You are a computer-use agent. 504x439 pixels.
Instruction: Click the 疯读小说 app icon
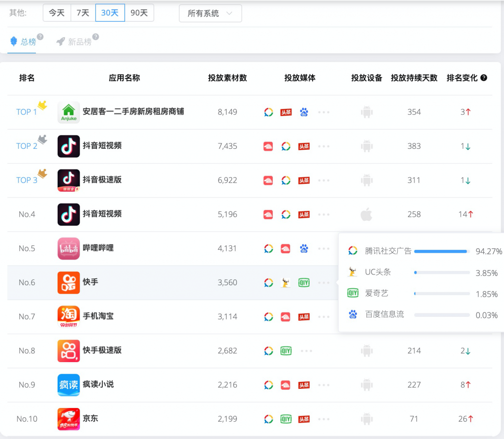click(x=68, y=385)
